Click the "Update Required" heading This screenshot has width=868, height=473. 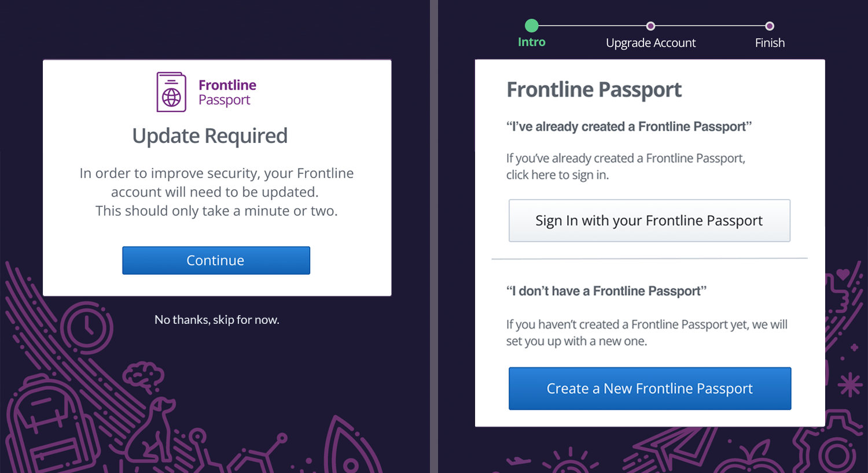210,136
